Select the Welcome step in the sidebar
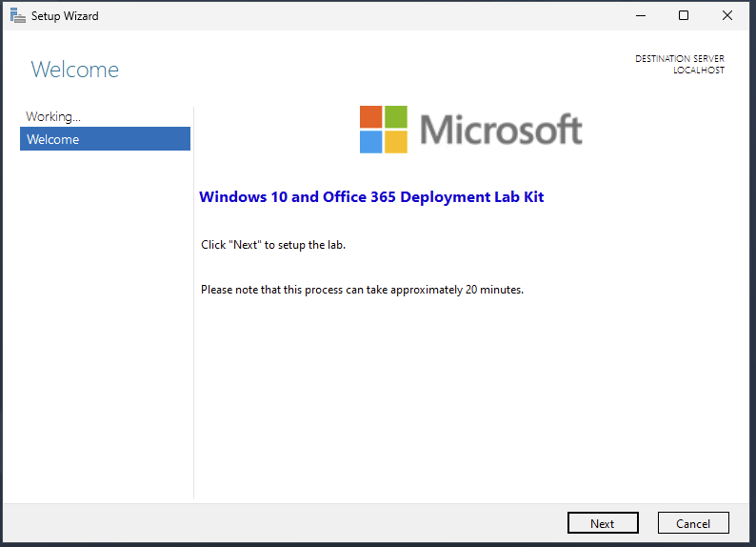Image resolution: width=756 pixels, height=547 pixels. (x=105, y=139)
